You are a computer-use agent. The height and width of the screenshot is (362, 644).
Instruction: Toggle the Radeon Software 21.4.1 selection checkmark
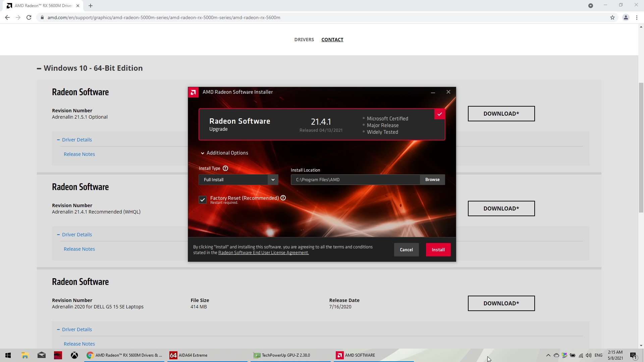439,114
